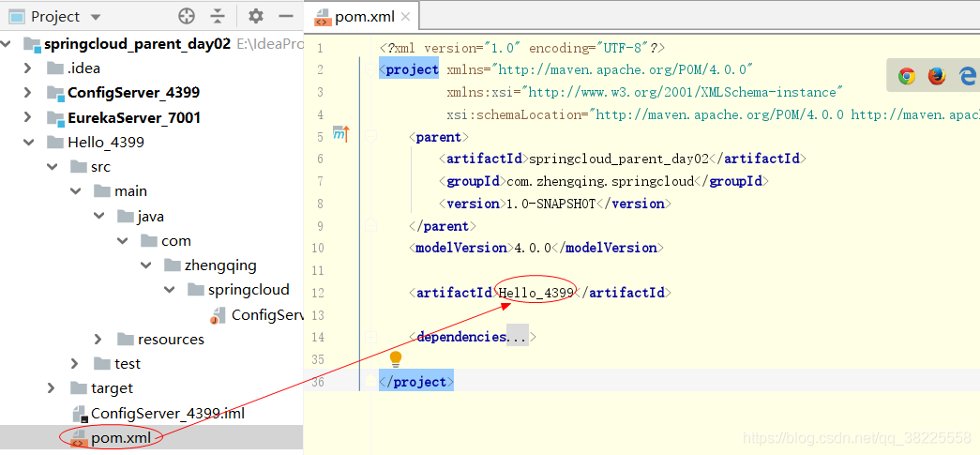
Task: Collapse the springcloud package
Action: [170, 290]
